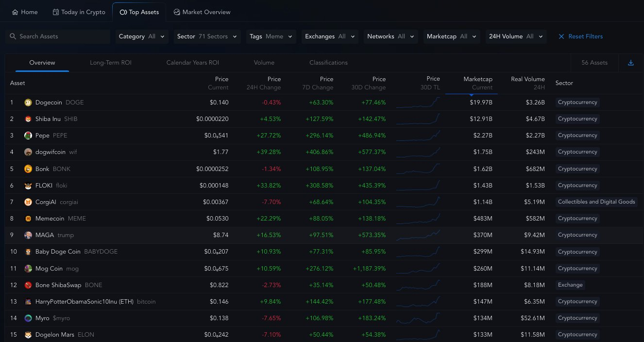644x342 pixels.
Task: Expand the Tags Meme dropdown
Action: (271, 36)
